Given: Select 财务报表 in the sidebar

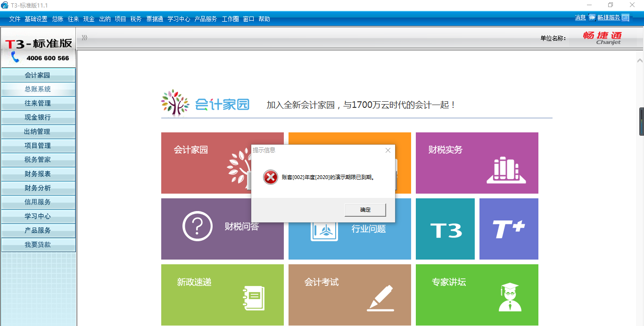Looking at the screenshot, I should pos(38,174).
